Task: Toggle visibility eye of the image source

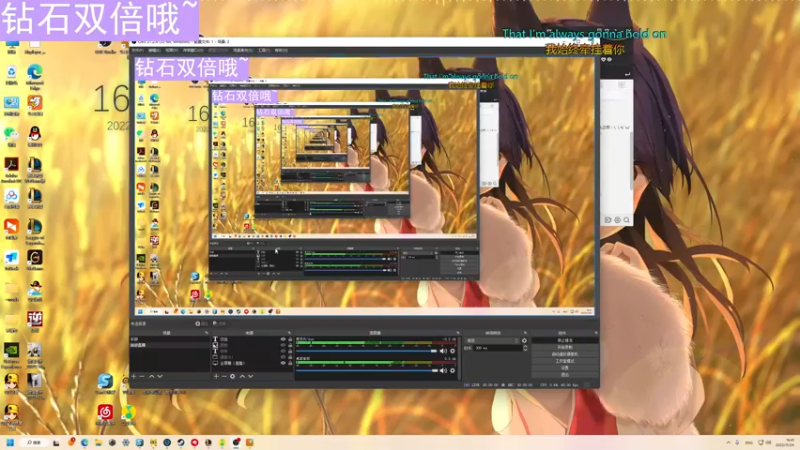Action: click(283, 345)
